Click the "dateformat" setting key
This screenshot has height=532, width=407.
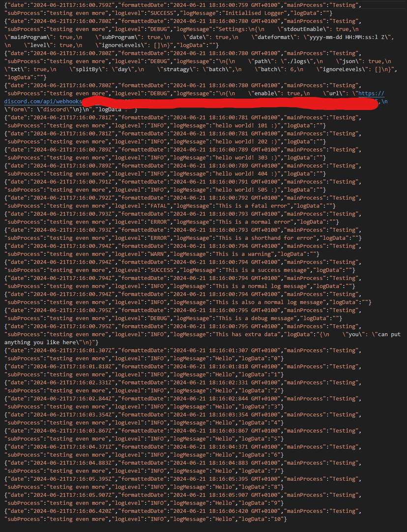pyautogui.click(x=274, y=37)
